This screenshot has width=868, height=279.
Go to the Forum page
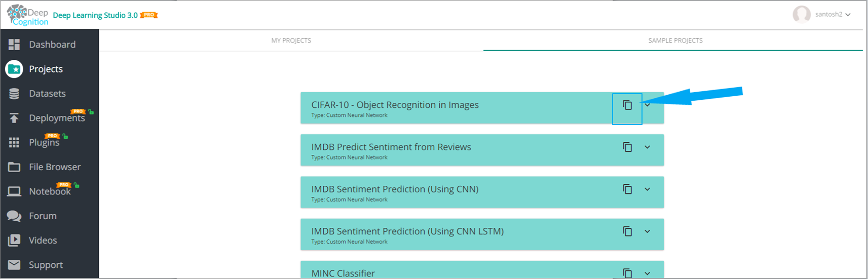pyautogui.click(x=43, y=216)
